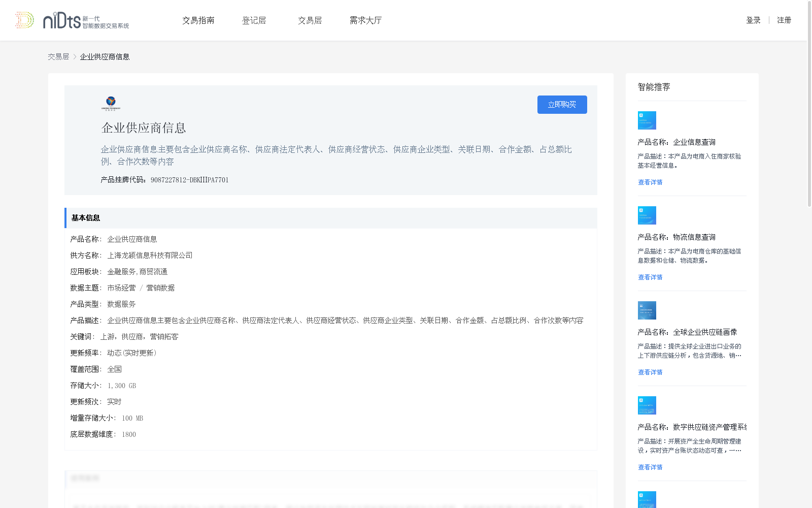Click 查看详情 under 企业信息查询
812x508 pixels.
(650, 182)
